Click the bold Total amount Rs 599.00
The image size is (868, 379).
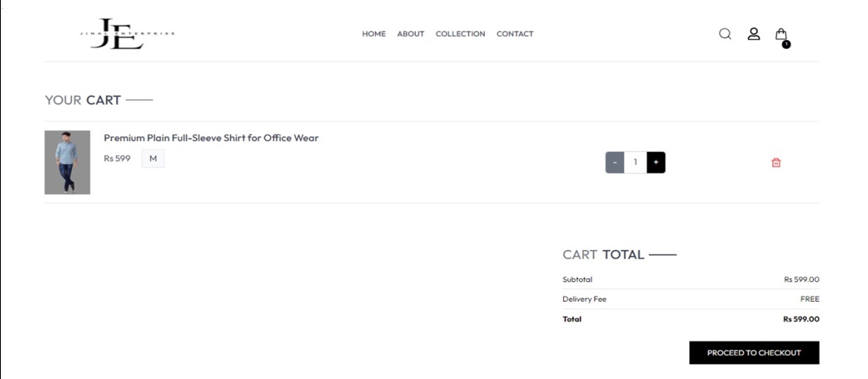[801, 319]
